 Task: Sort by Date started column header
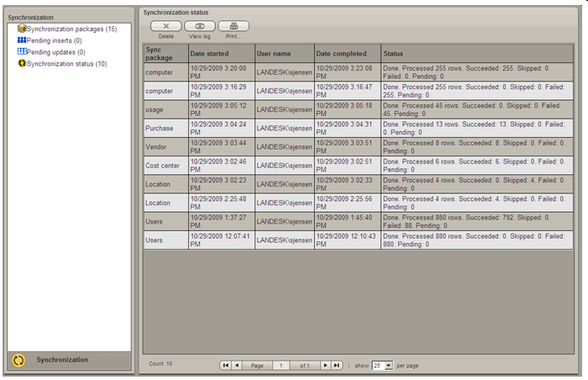click(x=221, y=54)
